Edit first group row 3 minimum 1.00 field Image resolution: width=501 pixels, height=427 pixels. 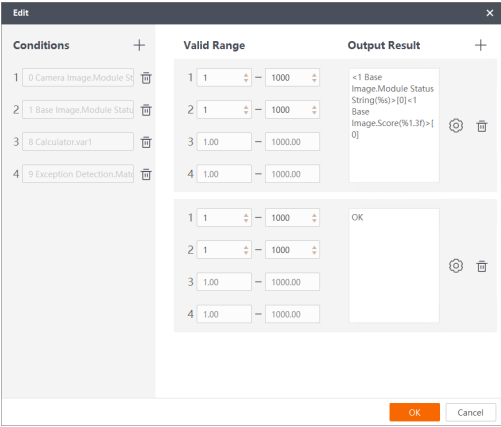(x=224, y=142)
